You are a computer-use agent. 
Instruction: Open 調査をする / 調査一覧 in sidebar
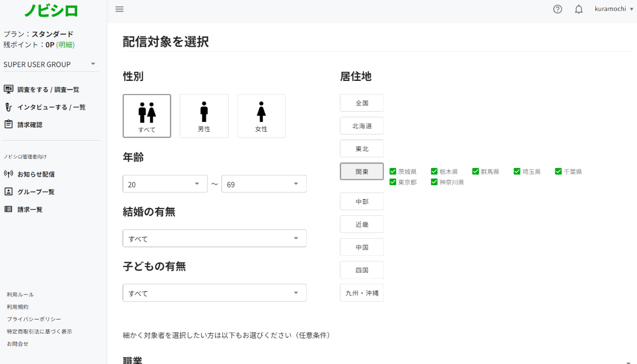tap(48, 89)
